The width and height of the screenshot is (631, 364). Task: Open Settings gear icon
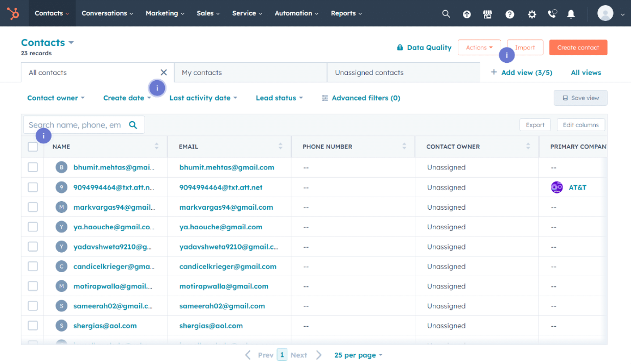[532, 14]
